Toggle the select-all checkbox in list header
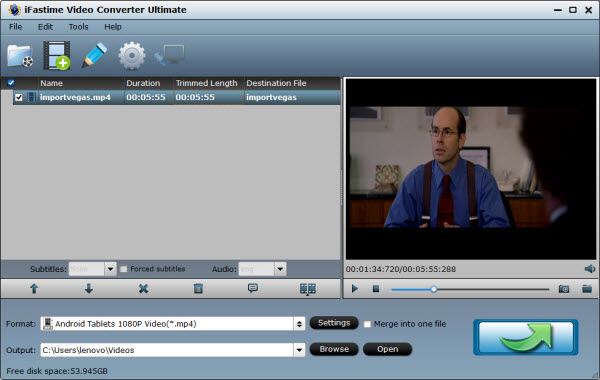This screenshot has height=380, width=600. (11, 83)
